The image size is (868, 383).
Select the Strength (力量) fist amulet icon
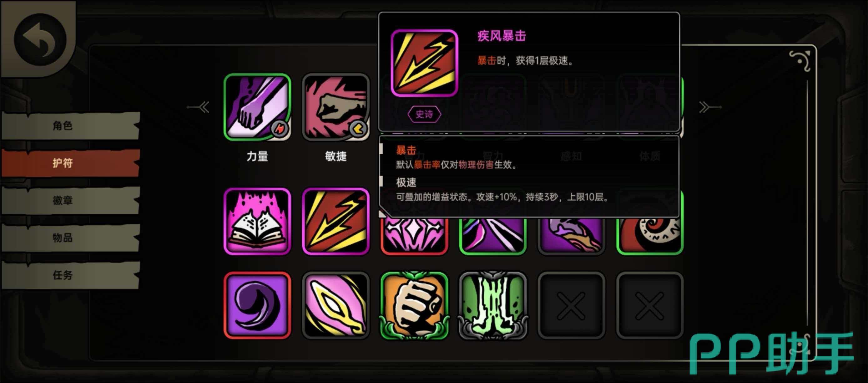(x=257, y=107)
